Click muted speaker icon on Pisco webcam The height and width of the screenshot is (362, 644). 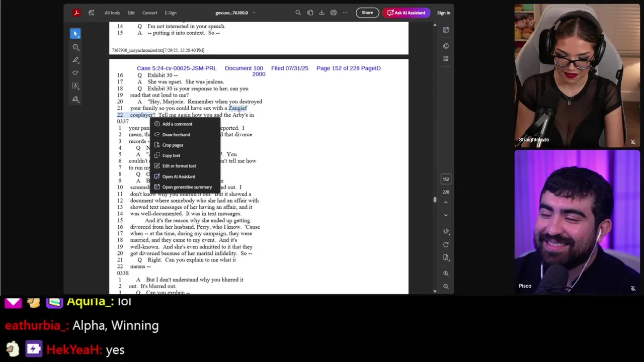(633, 288)
